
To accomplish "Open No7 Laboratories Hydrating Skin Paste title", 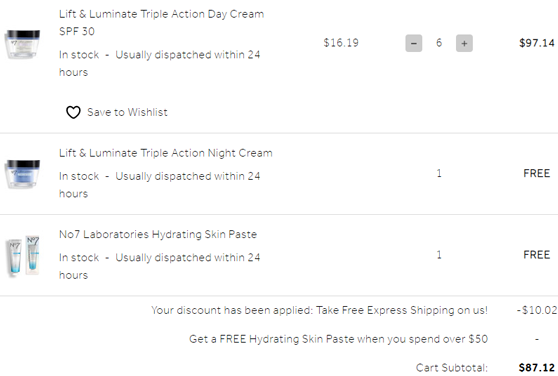I will click(158, 234).
